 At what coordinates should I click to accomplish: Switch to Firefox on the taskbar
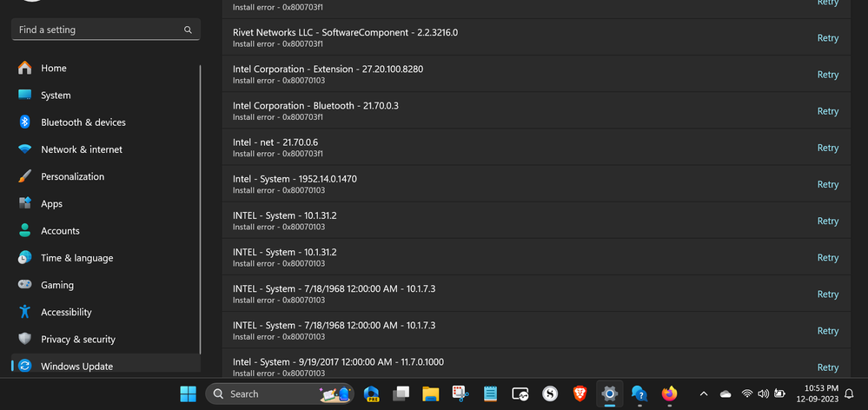click(669, 394)
